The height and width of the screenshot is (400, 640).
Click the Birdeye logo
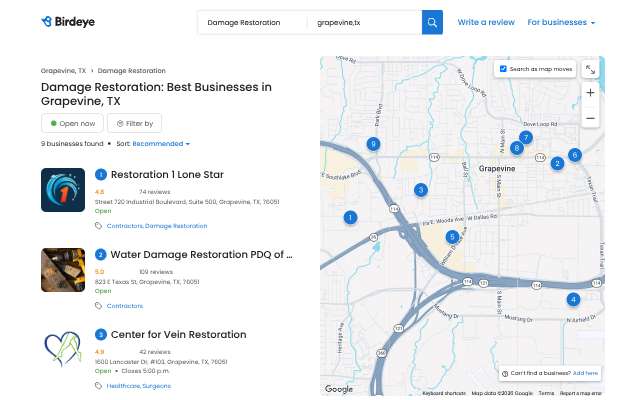click(x=68, y=22)
